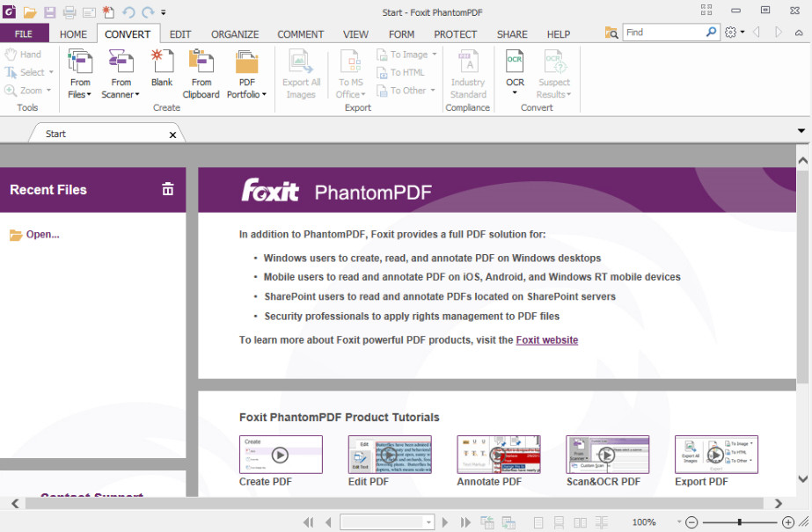This screenshot has height=532, width=812.
Task: Switch to the COMMENT ribbon tab
Action: pyautogui.click(x=300, y=34)
